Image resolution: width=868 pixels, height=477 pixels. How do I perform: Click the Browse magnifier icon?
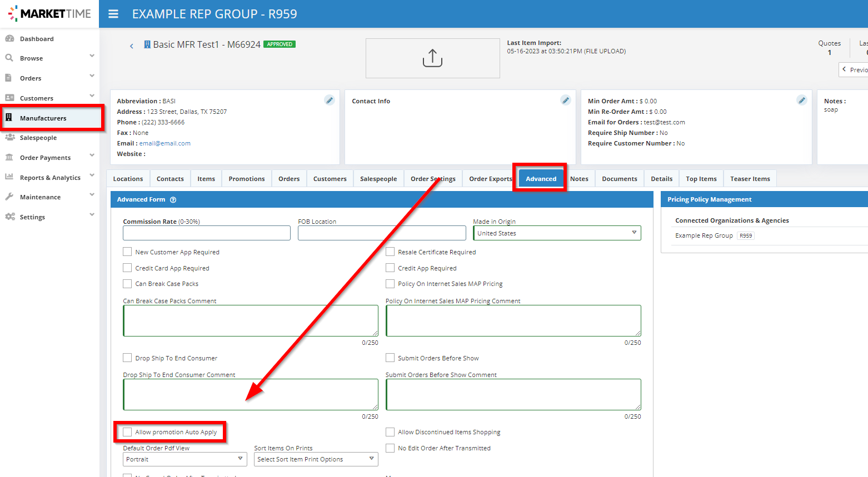9,58
